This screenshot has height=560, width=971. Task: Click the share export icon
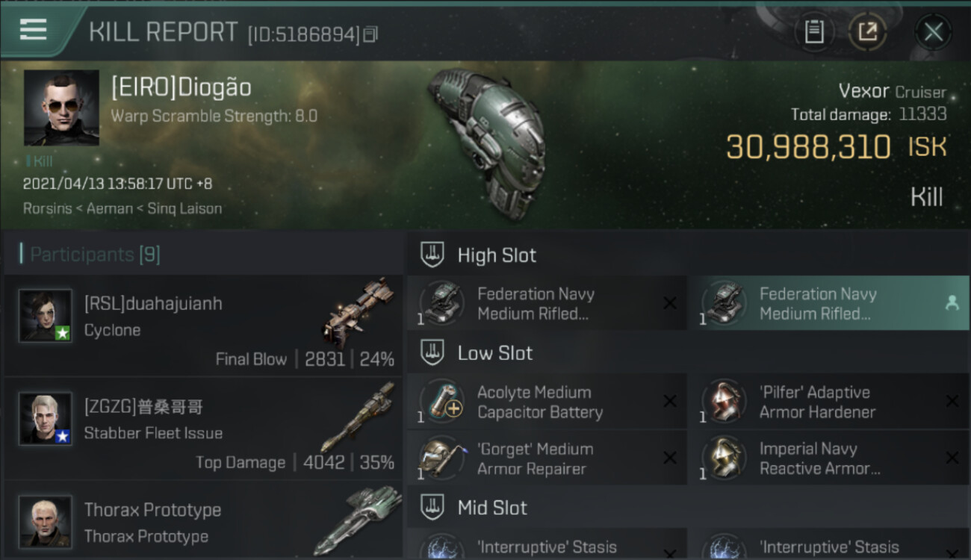coord(867,32)
